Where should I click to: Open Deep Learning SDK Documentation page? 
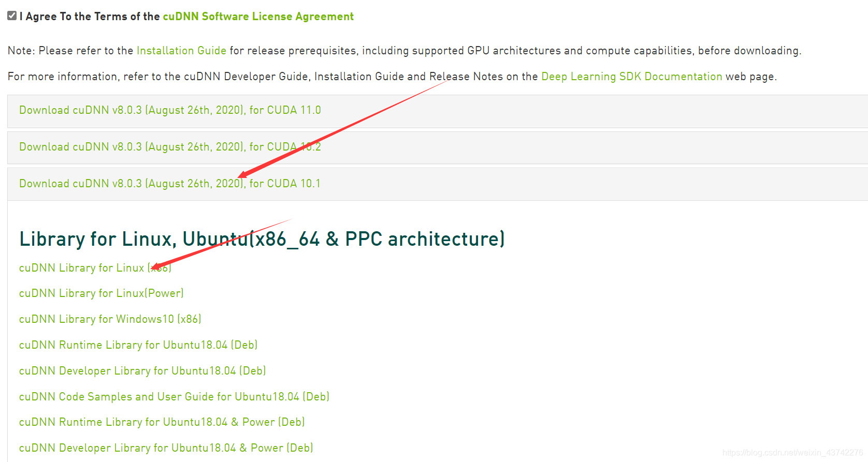[631, 77]
